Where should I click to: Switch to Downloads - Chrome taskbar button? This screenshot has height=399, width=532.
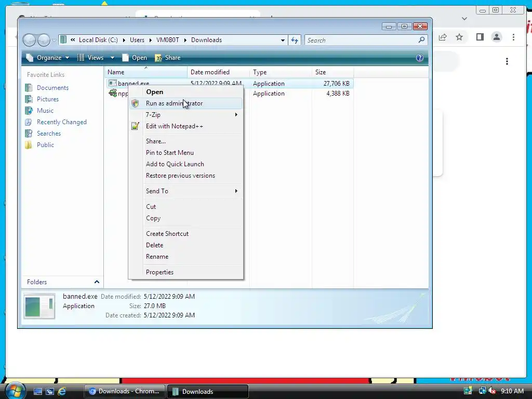click(x=124, y=391)
